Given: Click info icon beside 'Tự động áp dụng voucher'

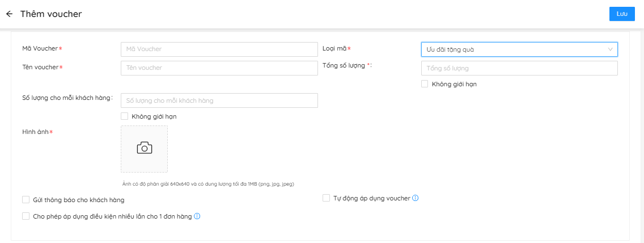Looking at the screenshot, I should pos(416,198).
